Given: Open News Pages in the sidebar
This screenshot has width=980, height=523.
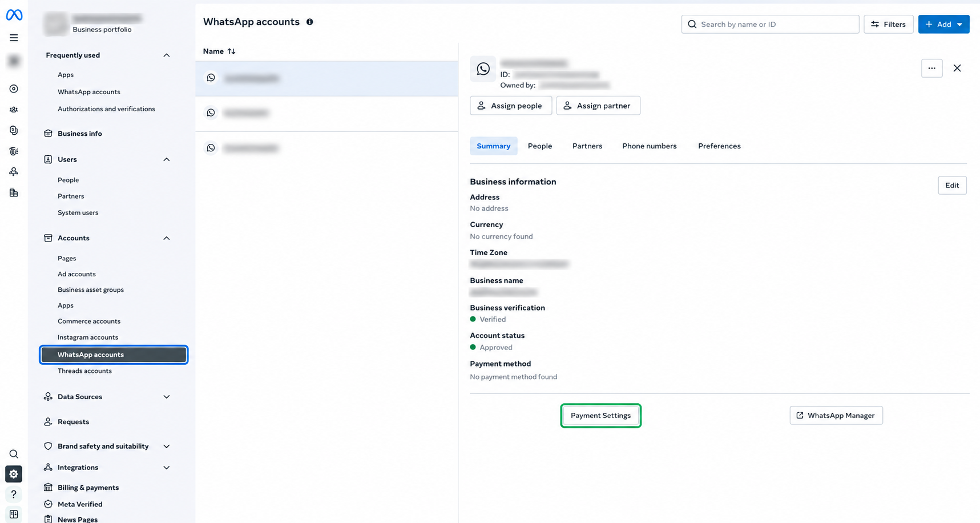Looking at the screenshot, I should 71,519.
